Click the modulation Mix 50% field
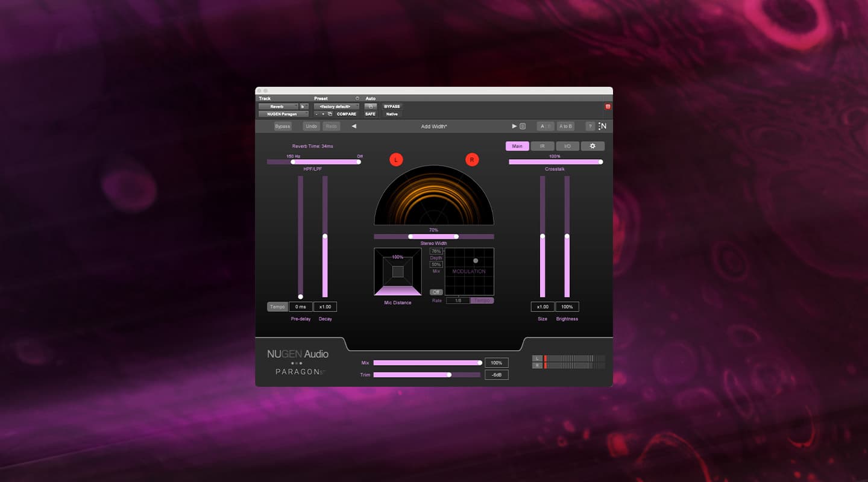This screenshot has width=868, height=482. 436,264
